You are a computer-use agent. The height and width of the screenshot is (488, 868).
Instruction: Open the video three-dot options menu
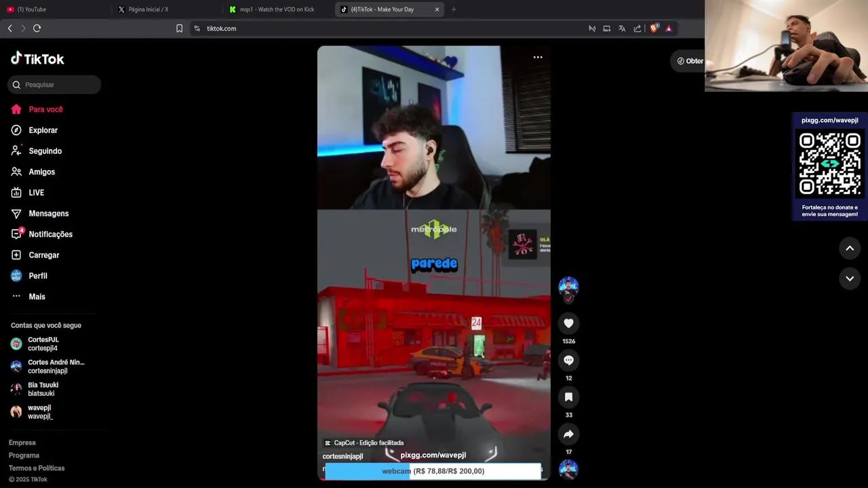[x=538, y=57]
